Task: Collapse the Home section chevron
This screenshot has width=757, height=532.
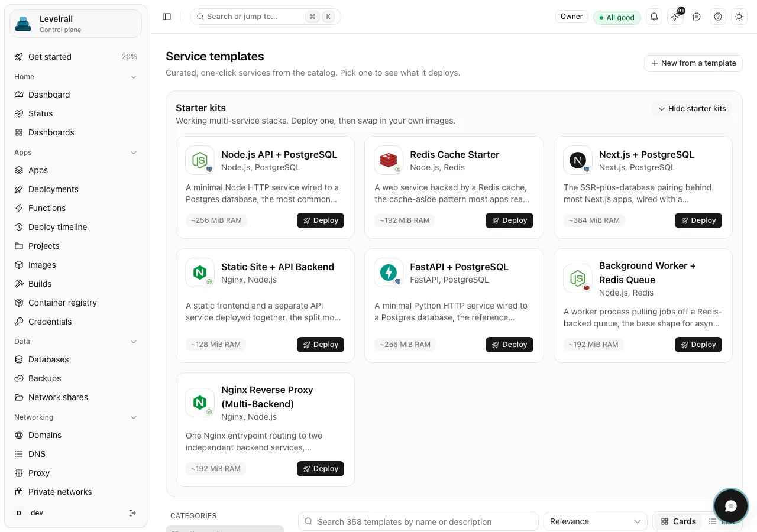Action: (134, 77)
